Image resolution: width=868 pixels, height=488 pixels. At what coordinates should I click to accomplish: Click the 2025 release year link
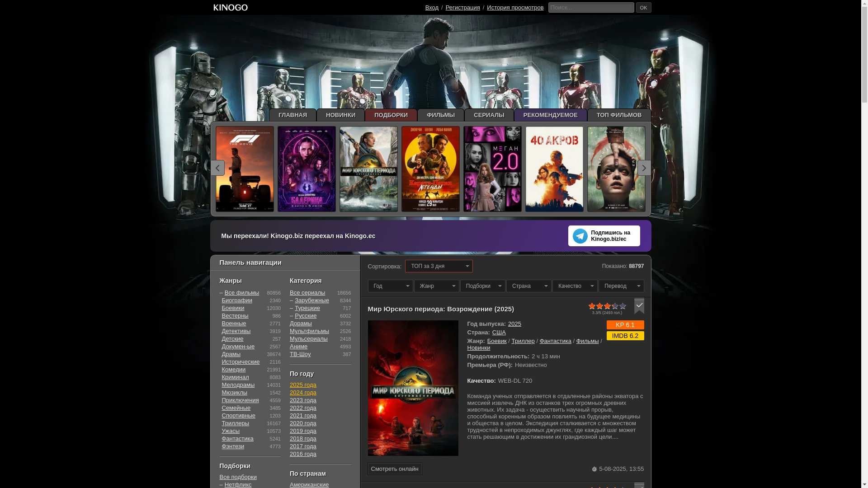pos(514,324)
